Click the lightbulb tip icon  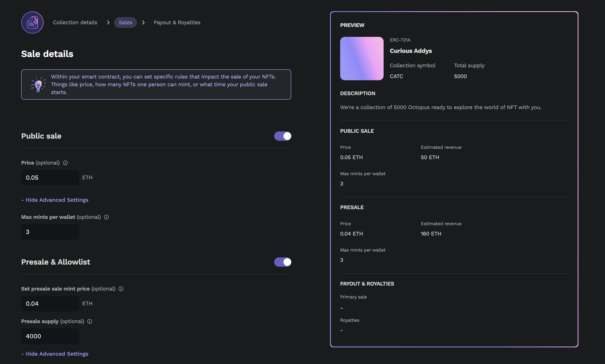tap(38, 85)
